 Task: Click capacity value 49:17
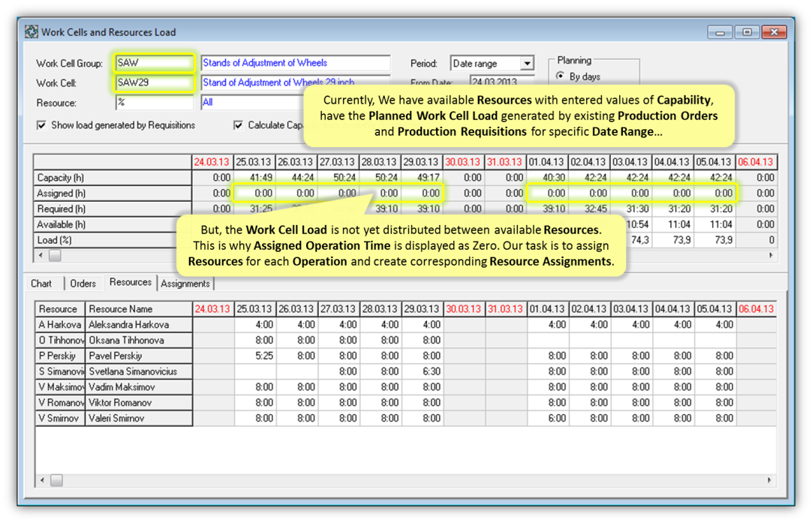point(422,178)
